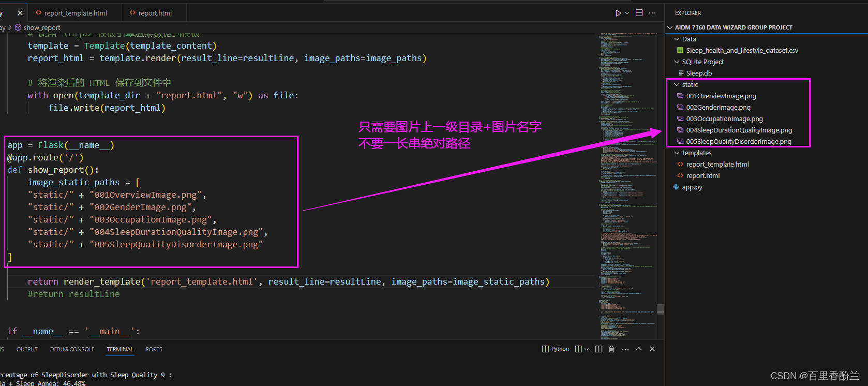This screenshot has width=868, height=386.
Task: Open 001OverviewImage.png
Action: [x=721, y=96]
